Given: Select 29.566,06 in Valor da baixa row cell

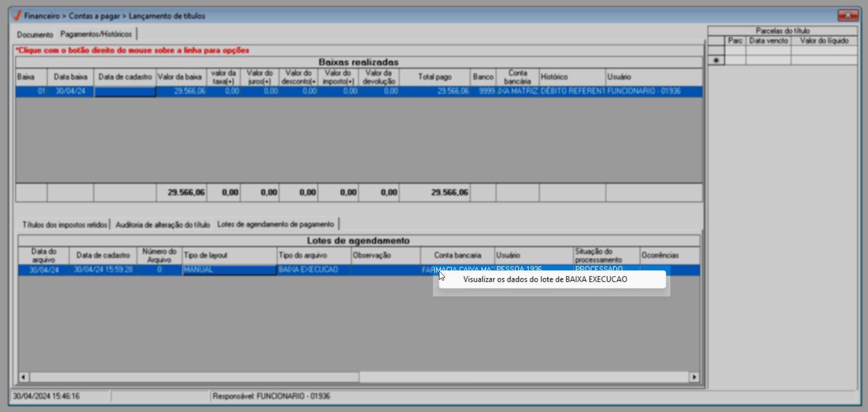Looking at the screenshot, I should 181,91.
